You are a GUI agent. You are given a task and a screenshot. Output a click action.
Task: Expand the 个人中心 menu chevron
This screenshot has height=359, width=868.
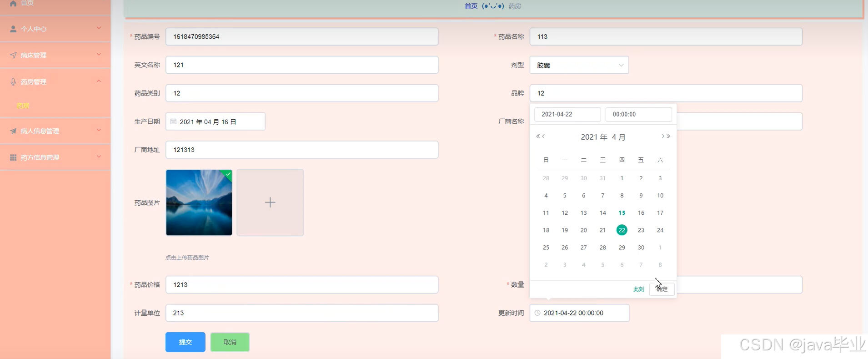tap(99, 28)
